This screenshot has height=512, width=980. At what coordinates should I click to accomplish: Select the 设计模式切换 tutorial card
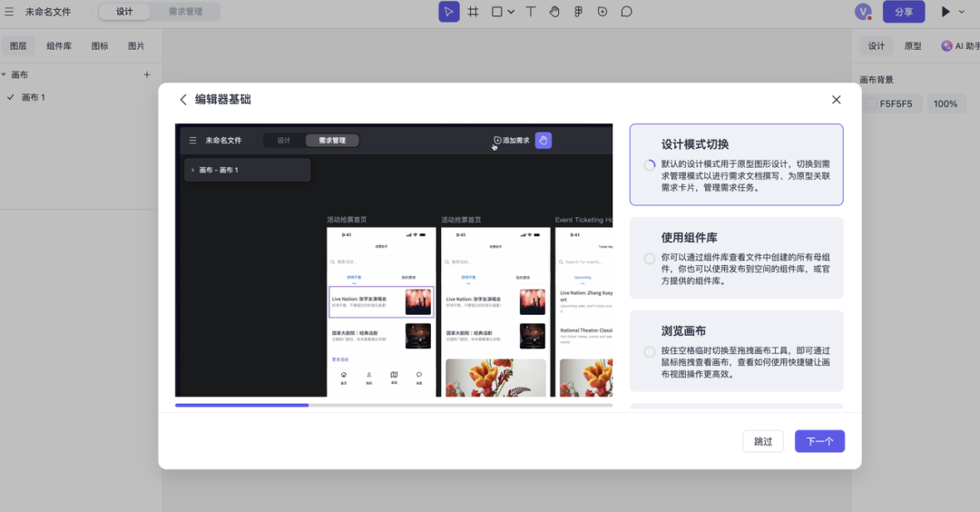pyautogui.click(x=736, y=164)
